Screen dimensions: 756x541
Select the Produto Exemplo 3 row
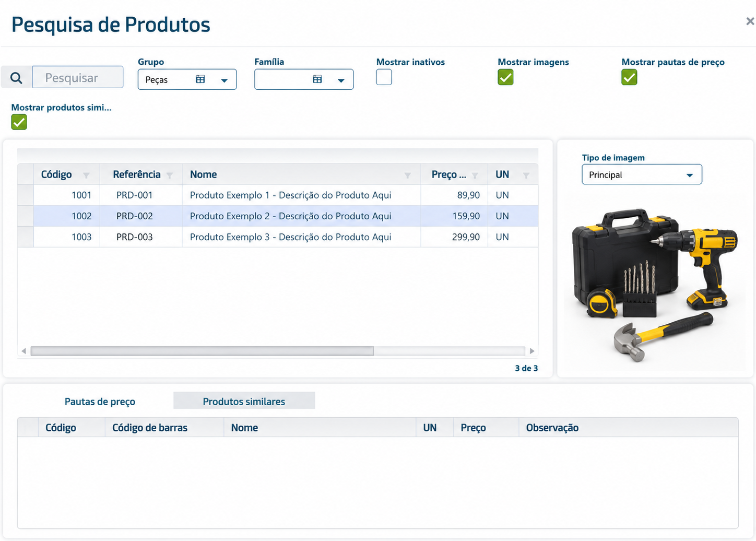point(278,237)
